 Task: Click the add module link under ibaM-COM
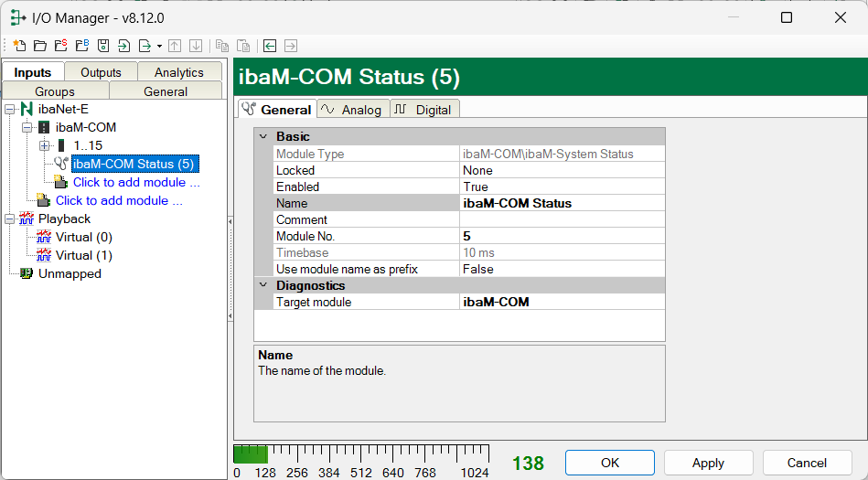pos(136,182)
